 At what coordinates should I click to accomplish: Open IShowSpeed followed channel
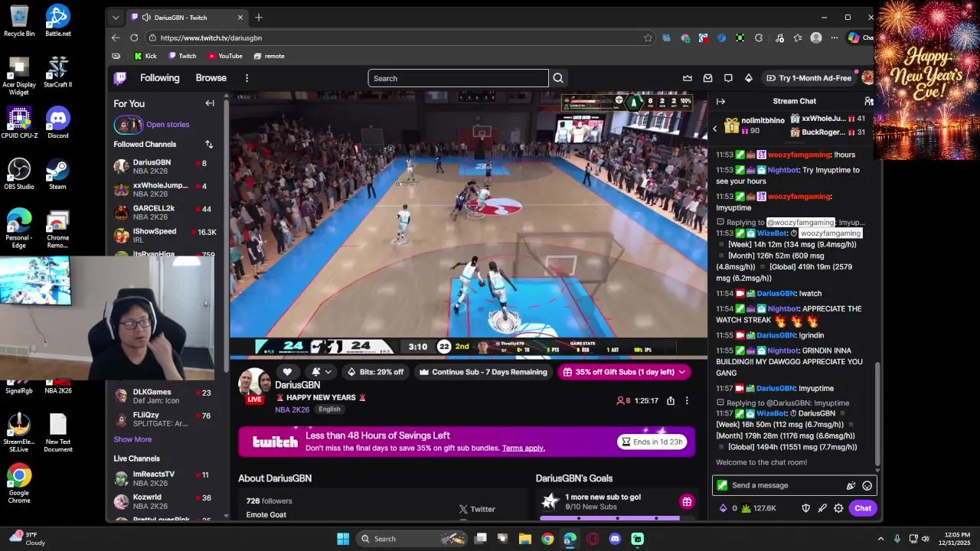164,235
